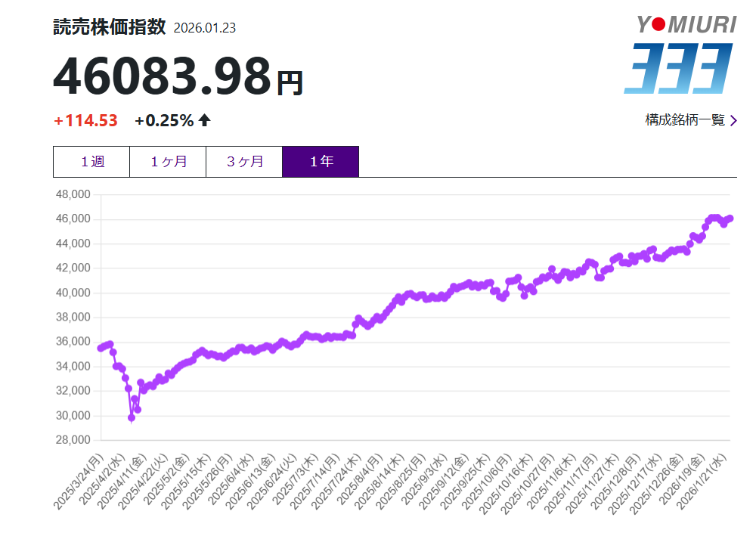
Task: Select the 1ヶ月 time range tab
Action: pyautogui.click(x=168, y=162)
